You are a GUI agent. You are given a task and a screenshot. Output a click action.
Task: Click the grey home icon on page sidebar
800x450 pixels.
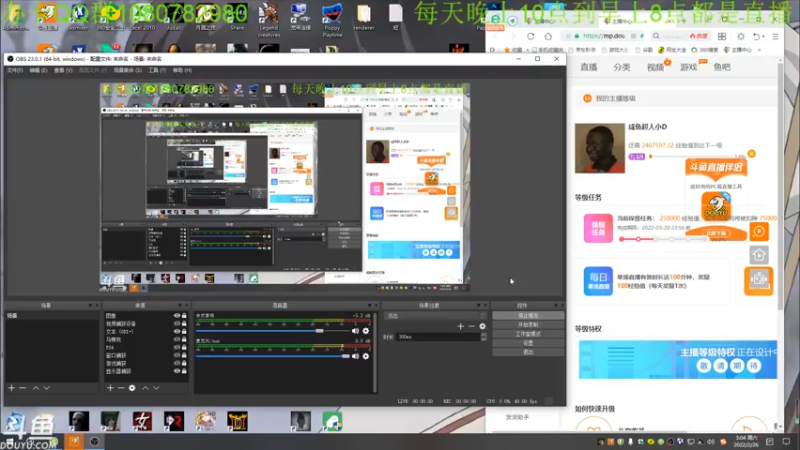pyautogui.click(x=759, y=255)
